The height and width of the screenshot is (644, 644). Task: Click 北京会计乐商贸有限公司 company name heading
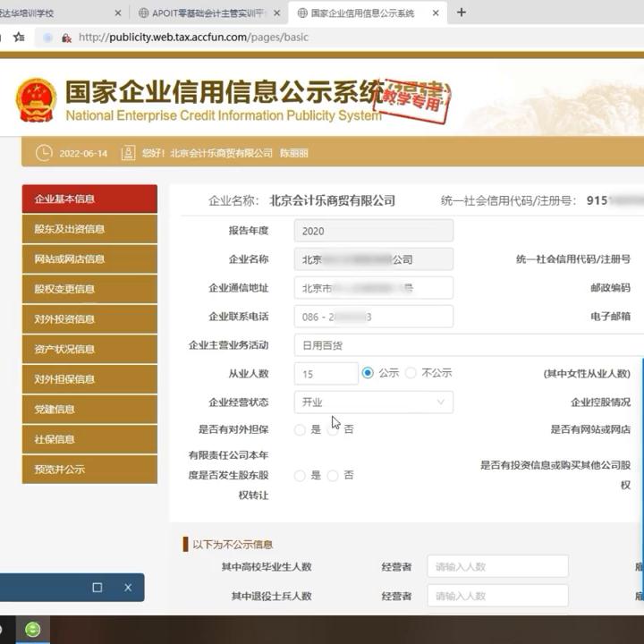coord(332,200)
